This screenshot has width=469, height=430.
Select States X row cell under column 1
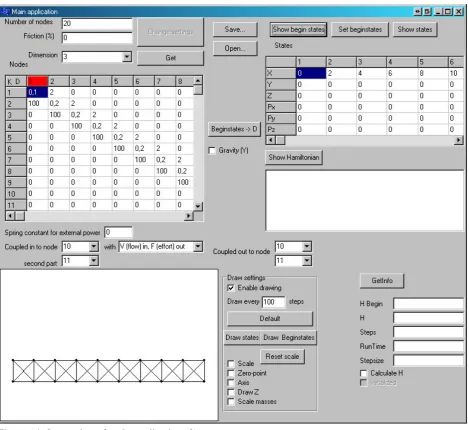click(311, 73)
